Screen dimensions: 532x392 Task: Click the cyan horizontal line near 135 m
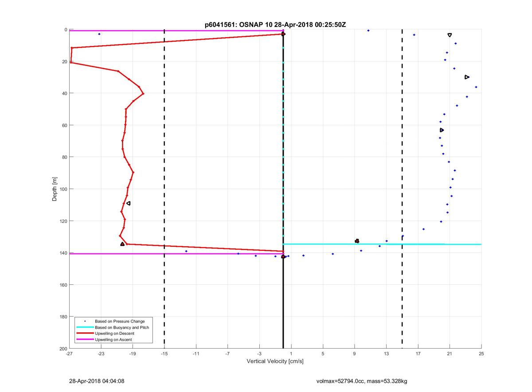pyautogui.click(x=382, y=244)
